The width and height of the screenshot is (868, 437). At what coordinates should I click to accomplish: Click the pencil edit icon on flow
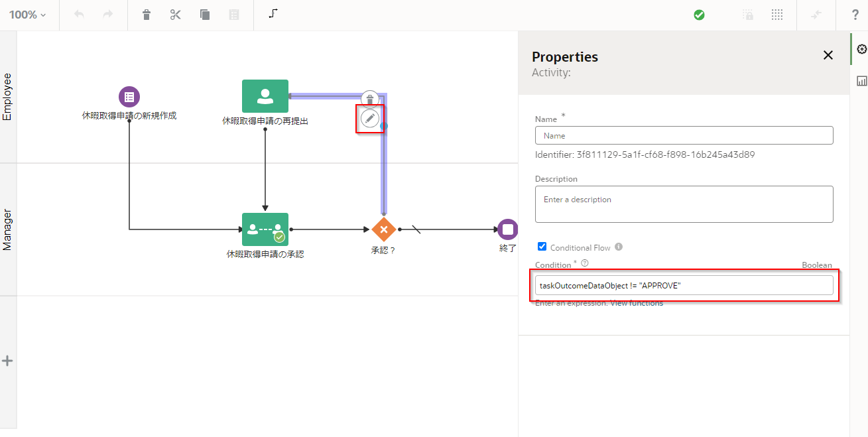370,119
